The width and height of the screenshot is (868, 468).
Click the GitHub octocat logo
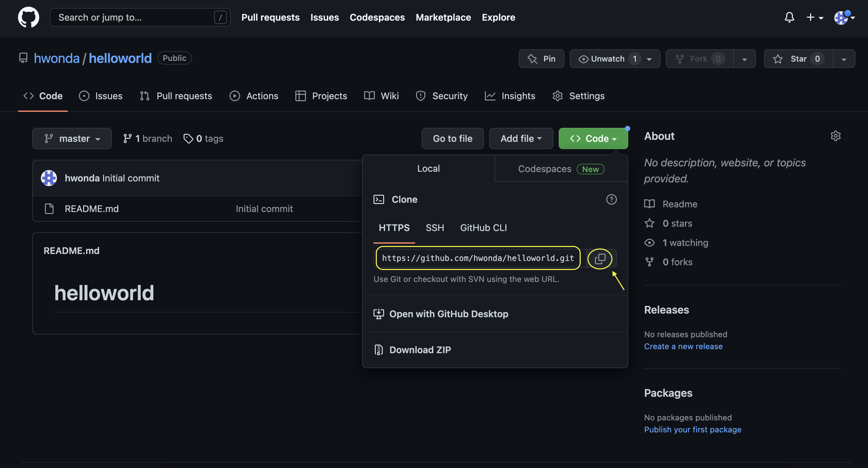28,17
